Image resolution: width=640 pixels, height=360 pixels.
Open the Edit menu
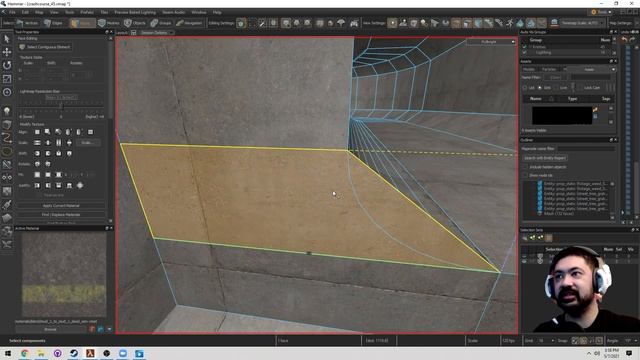coord(25,12)
